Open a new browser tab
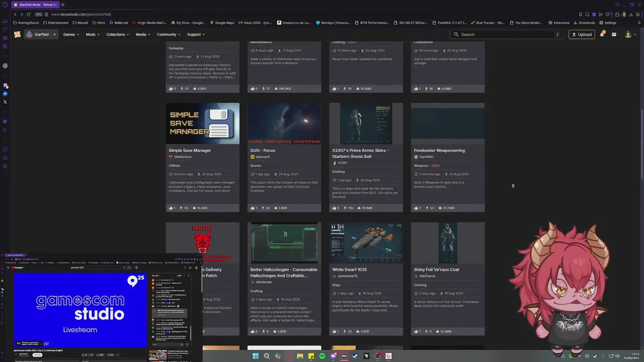The width and height of the screenshot is (644, 362). point(62,5)
